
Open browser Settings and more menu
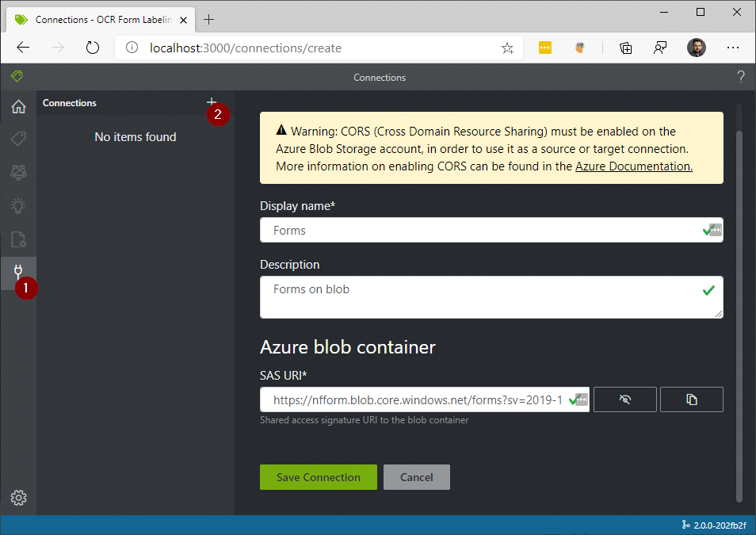click(x=732, y=48)
